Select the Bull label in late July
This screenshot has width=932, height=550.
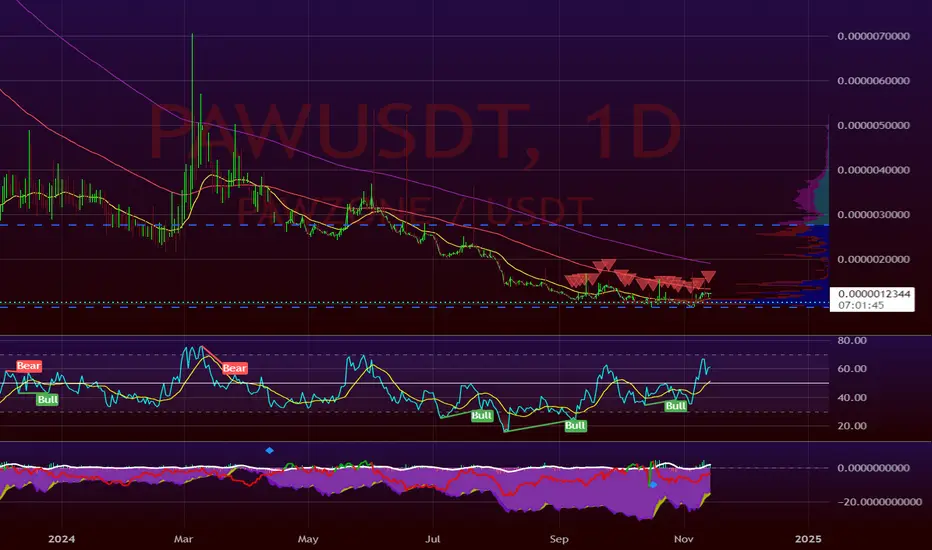point(482,416)
